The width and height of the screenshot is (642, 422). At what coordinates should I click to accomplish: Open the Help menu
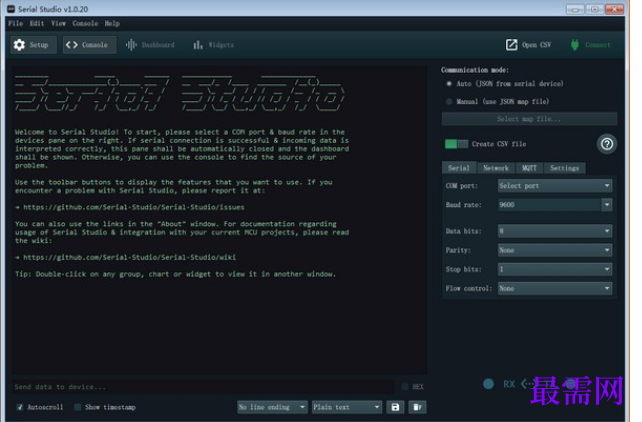pos(112,23)
